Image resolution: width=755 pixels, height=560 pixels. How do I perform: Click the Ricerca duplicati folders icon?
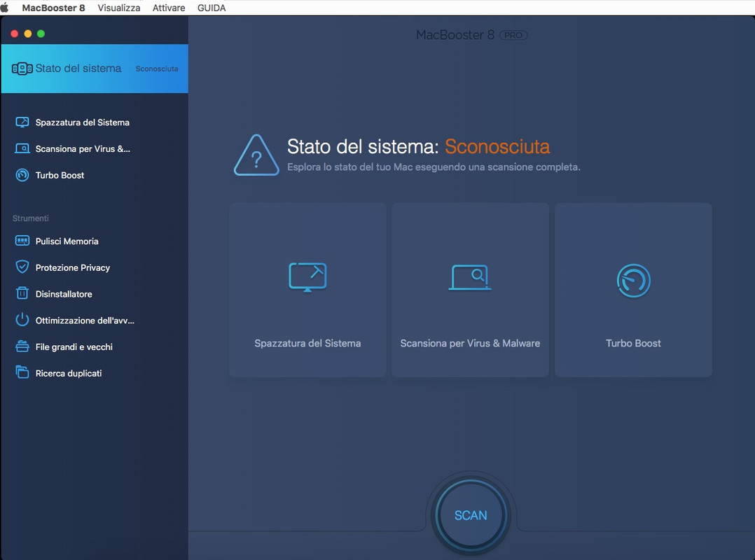coord(22,372)
